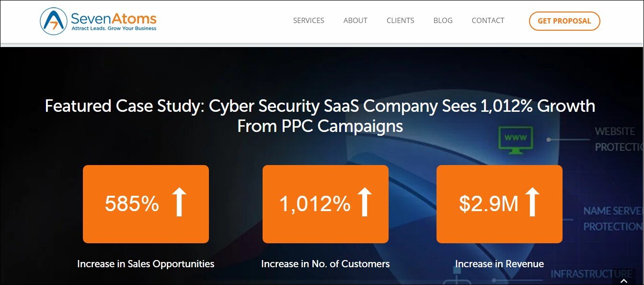Open the Clients navigation link
This screenshot has width=644, height=285.
(x=401, y=21)
